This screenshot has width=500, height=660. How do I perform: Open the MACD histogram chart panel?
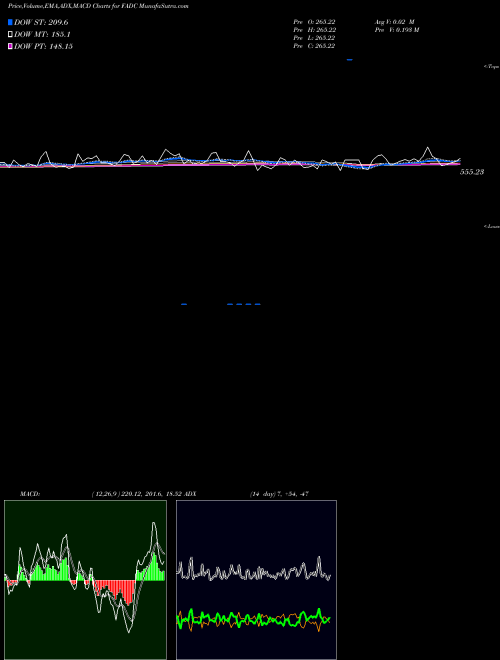click(x=85, y=580)
